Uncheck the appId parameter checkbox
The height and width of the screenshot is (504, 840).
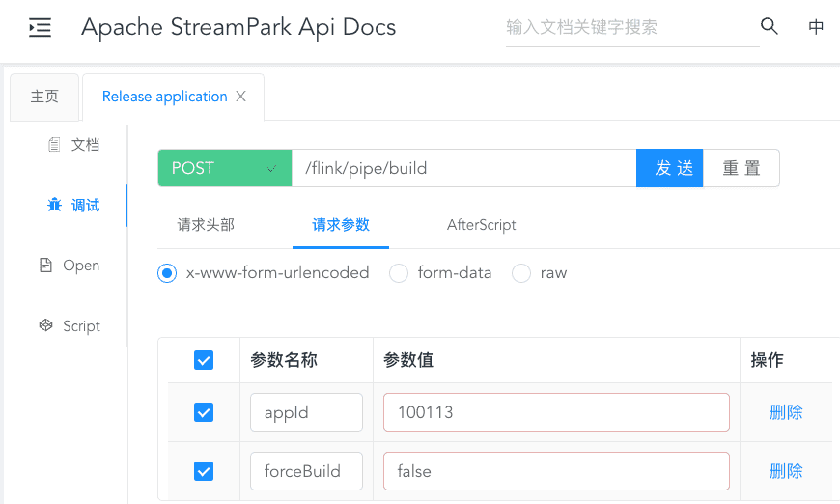click(x=204, y=412)
